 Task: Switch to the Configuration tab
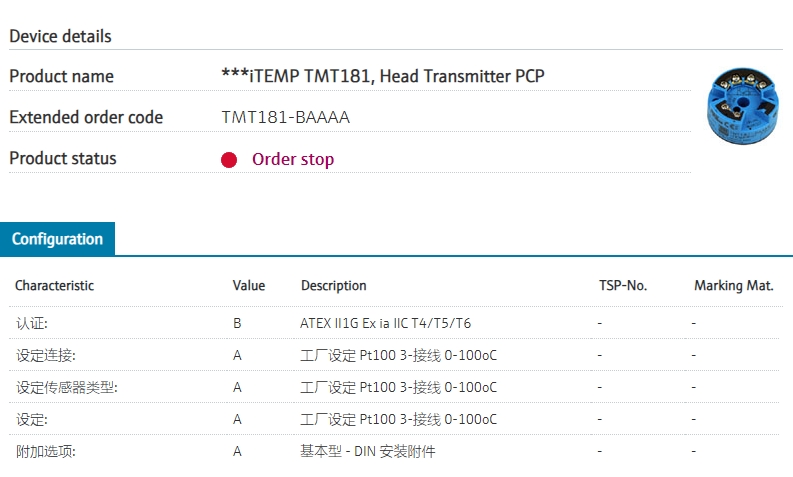pyautogui.click(x=57, y=239)
